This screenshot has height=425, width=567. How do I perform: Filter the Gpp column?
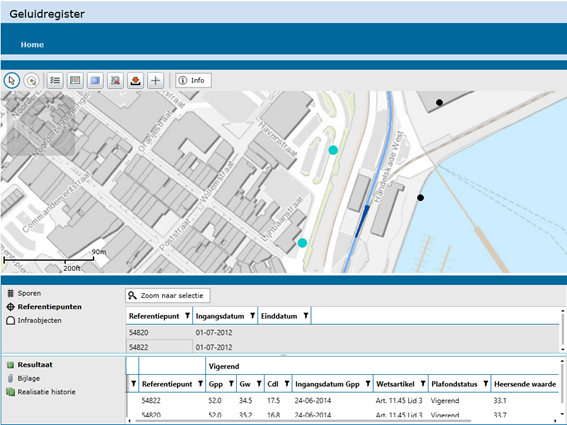tap(231, 384)
